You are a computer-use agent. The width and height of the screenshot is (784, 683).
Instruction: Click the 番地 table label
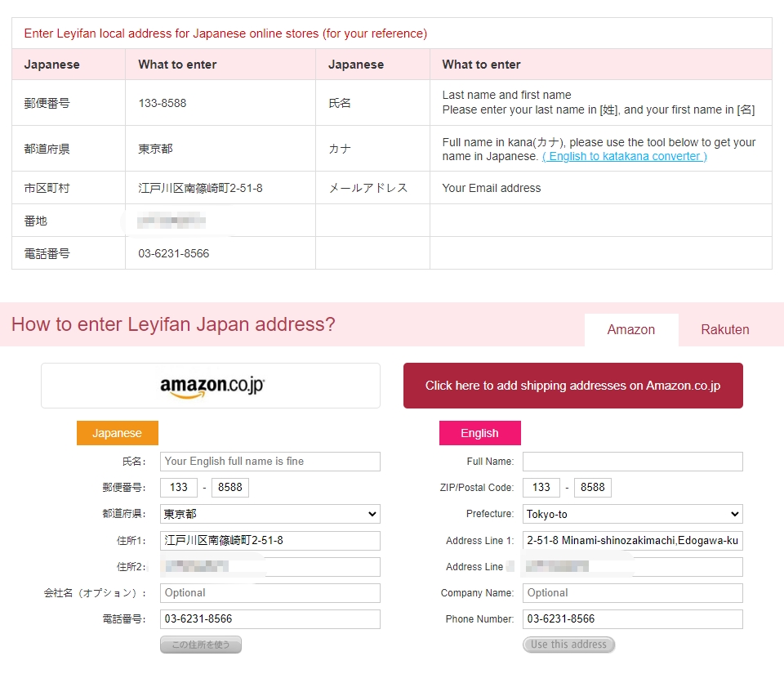tap(35, 221)
